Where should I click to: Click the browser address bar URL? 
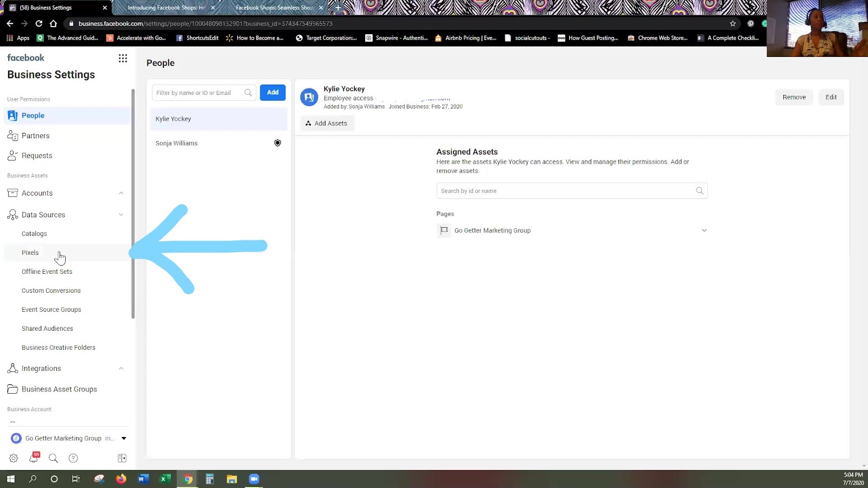(x=206, y=23)
